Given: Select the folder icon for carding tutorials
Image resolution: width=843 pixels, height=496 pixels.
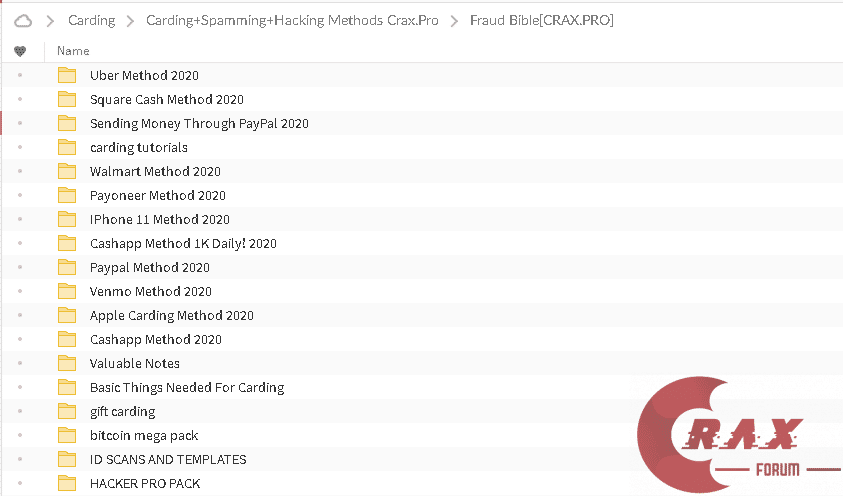Looking at the screenshot, I should (67, 148).
